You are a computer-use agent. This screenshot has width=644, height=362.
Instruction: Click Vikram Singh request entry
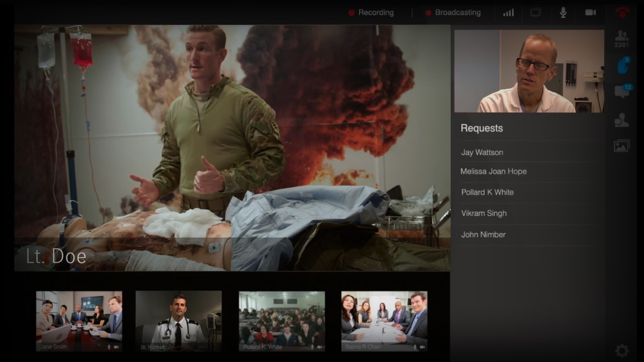[484, 214]
